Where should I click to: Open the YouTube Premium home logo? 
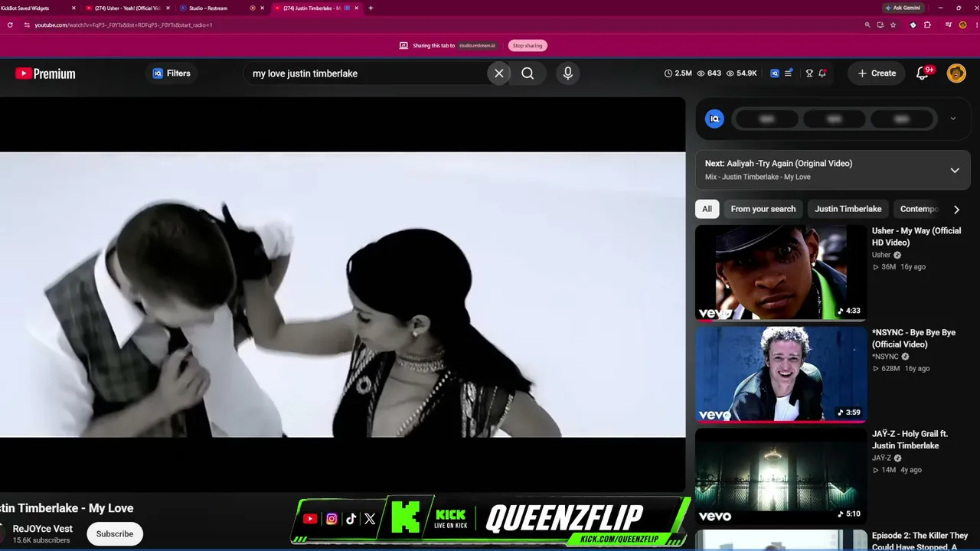pos(45,73)
